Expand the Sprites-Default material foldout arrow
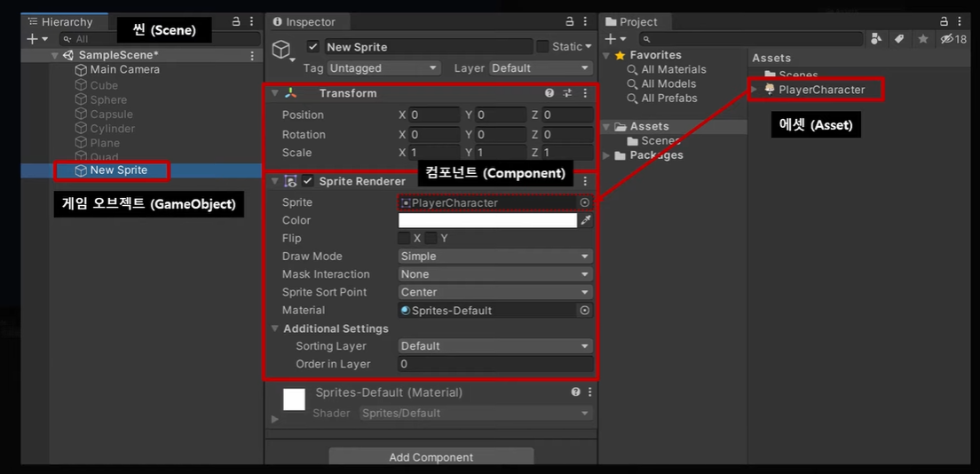Screen dimensions: 980x474 click(x=275, y=419)
